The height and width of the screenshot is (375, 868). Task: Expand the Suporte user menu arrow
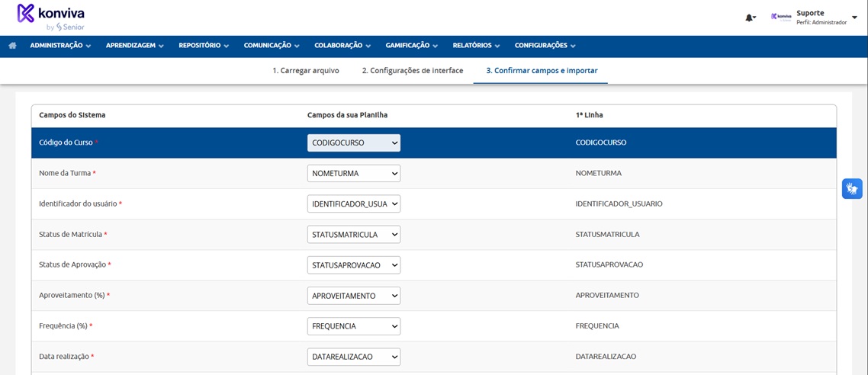click(855, 17)
